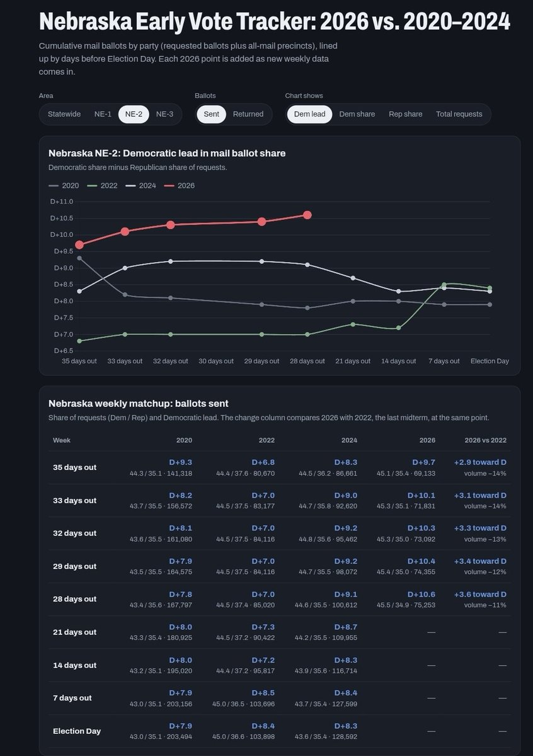Click '+3.1 toward D' change value
The image size is (533, 756).
480,495
